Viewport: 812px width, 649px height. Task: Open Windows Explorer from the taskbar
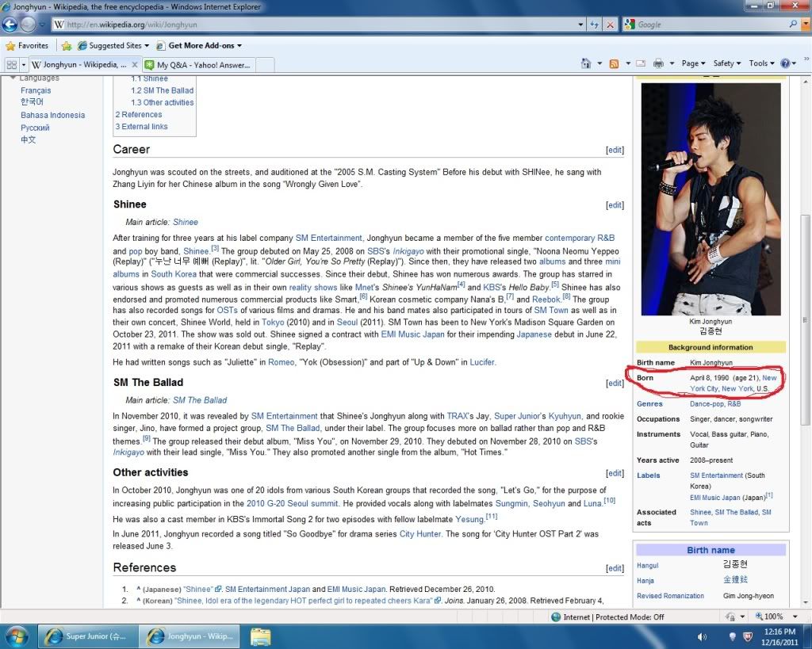click(261, 636)
